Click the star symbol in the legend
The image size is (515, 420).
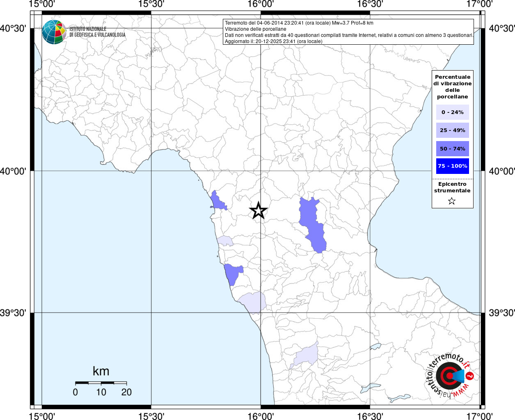click(x=452, y=201)
